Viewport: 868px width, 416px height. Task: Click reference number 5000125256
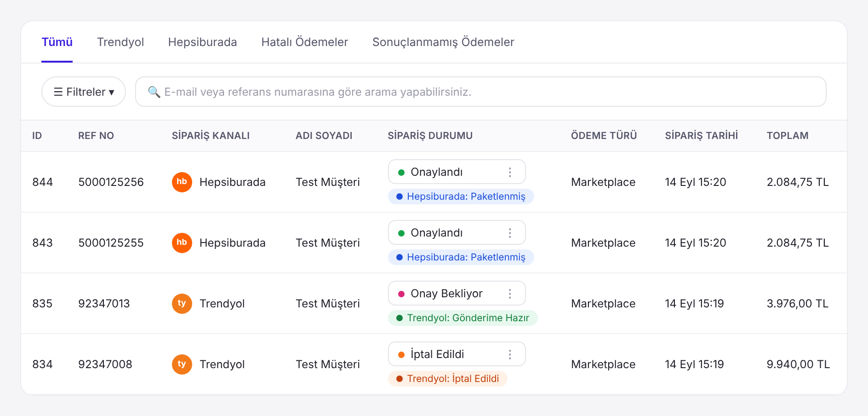[x=111, y=182]
